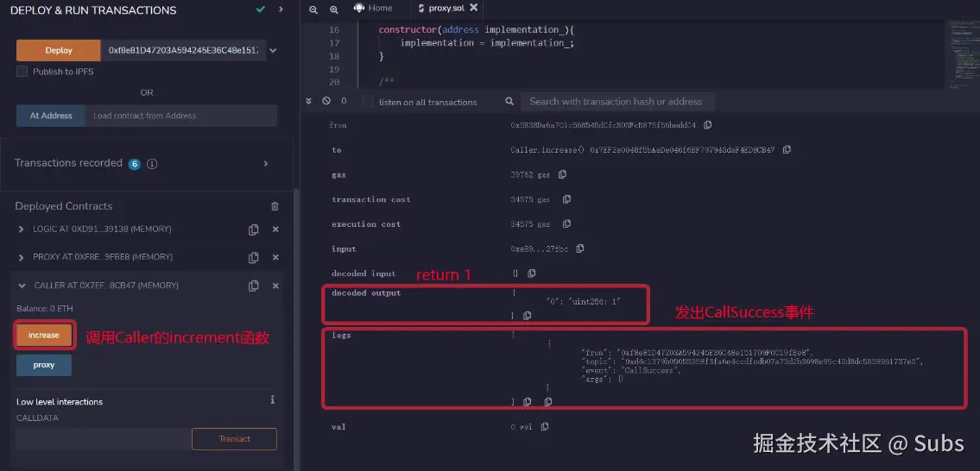The image size is (980, 471).
Task: Open Low level interactions info icon
Action: 273,399
